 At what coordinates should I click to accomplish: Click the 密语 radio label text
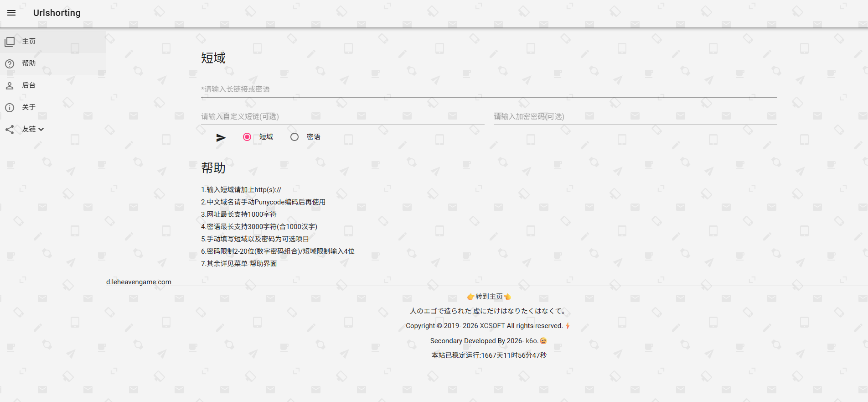pyautogui.click(x=313, y=137)
